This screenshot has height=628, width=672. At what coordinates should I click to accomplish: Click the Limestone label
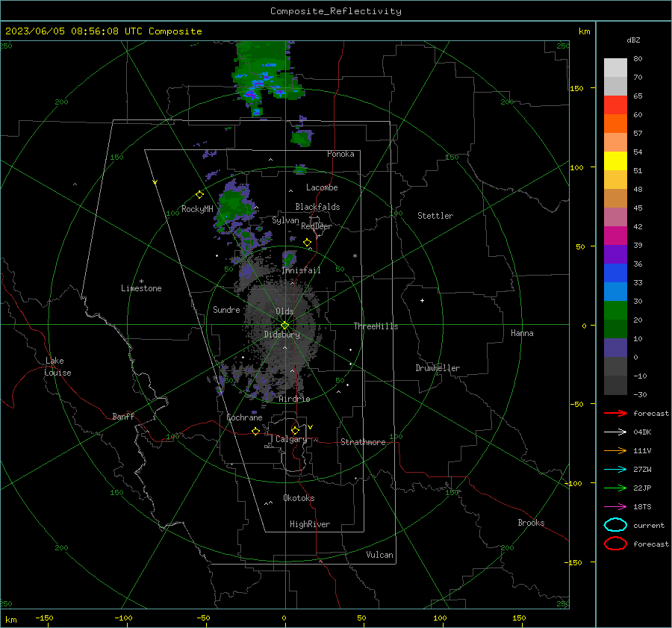coord(141,288)
